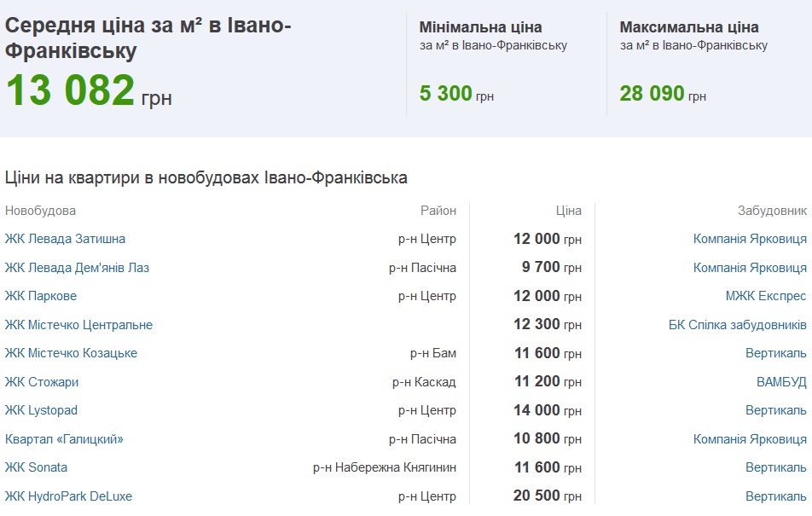
Task: Open ЖК Левада Дем'янів Лаз listing
Action: tap(77, 268)
